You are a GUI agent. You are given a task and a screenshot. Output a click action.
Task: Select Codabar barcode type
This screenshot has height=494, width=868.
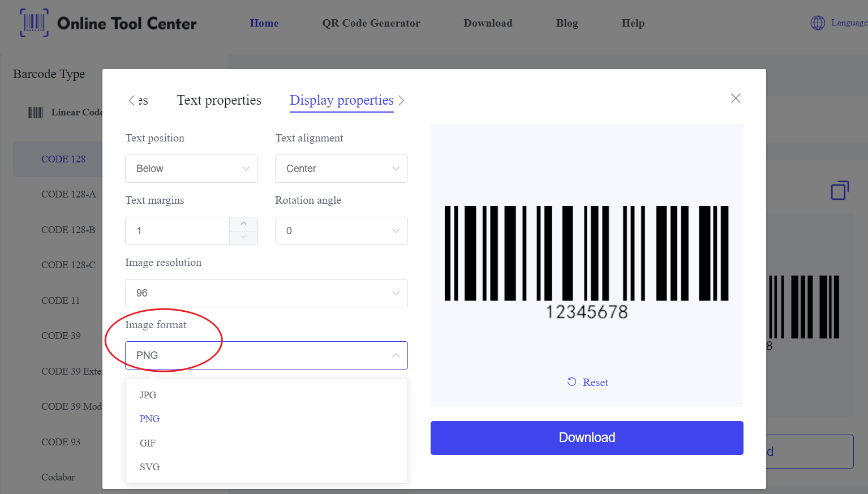click(58, 477)
